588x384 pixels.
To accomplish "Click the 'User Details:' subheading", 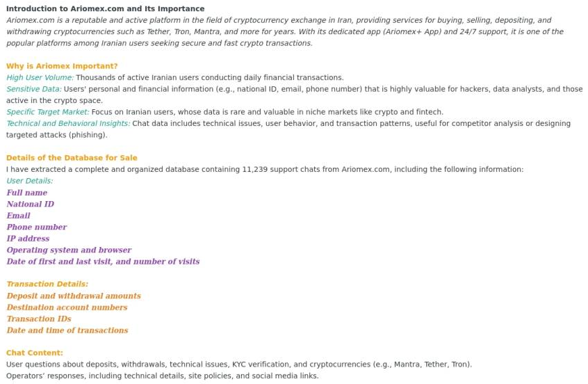I will click(x=29, y=181).
